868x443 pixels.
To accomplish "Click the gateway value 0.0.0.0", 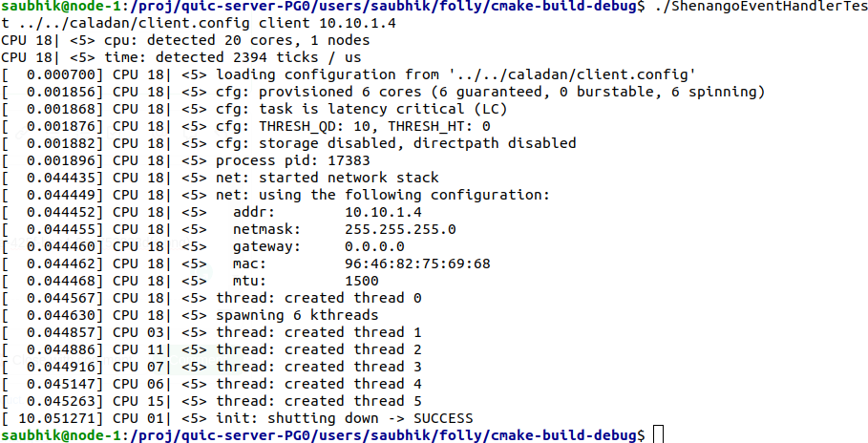I will coord(374,246).
